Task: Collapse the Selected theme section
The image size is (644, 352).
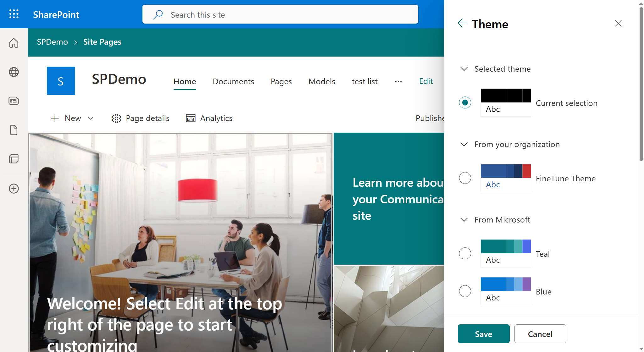Action: (464, 69)
